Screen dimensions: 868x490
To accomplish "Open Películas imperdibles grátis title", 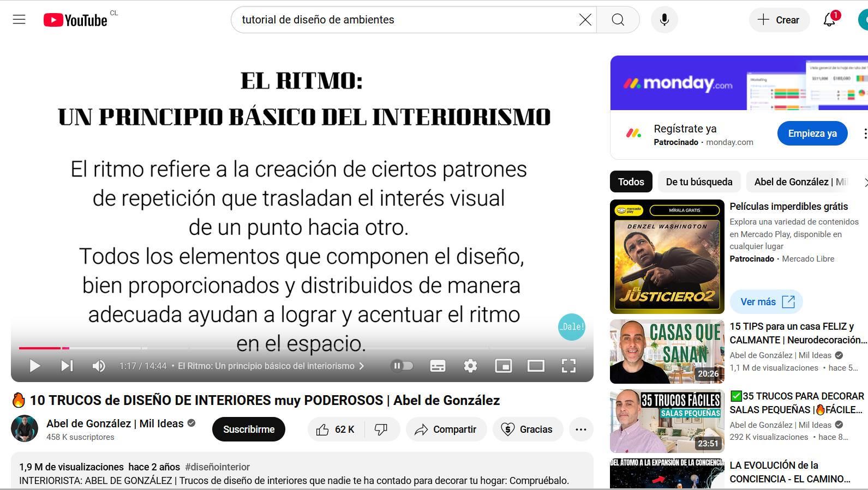I will (789, 207).
